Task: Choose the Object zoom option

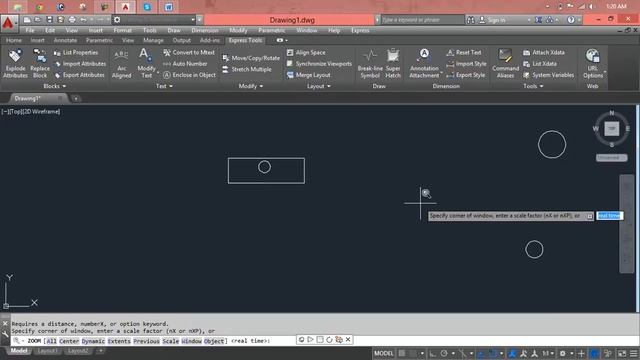Action: [x=213, y=341]
